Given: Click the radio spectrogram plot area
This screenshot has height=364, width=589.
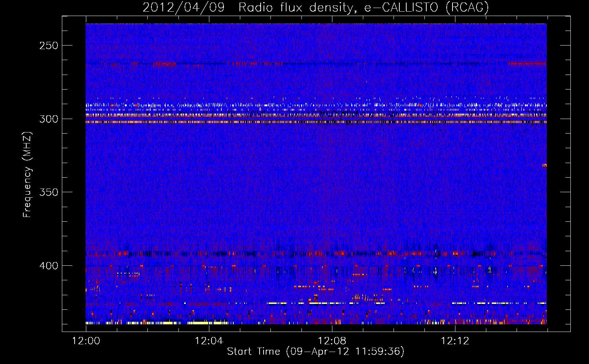Looking at the screenshot, I should coord(316,174).
